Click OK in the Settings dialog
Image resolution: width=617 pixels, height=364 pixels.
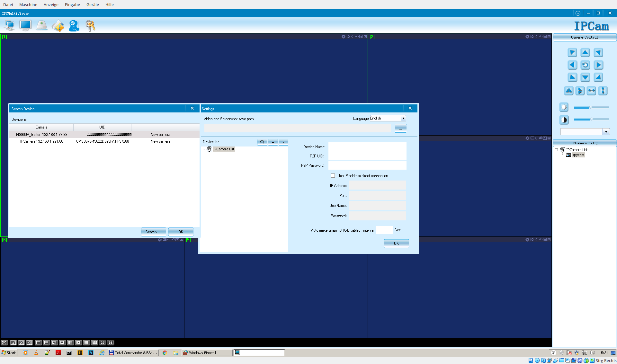pyautogui.click(x=396, y=243)
